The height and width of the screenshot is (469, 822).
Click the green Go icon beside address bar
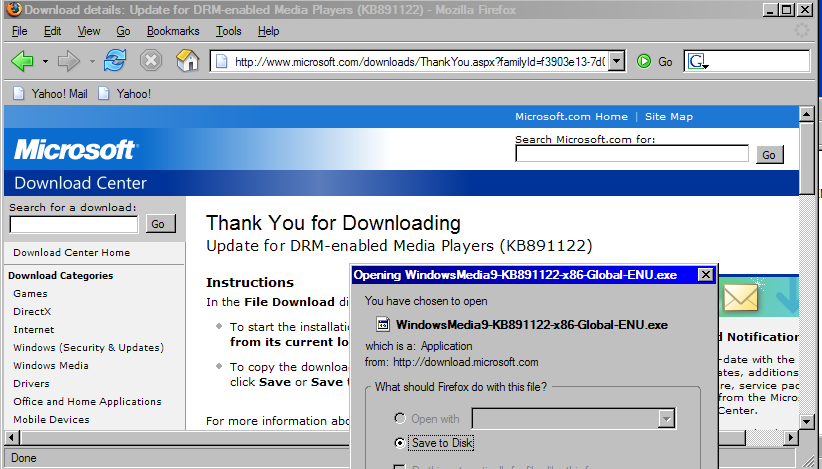click(644, 62)
